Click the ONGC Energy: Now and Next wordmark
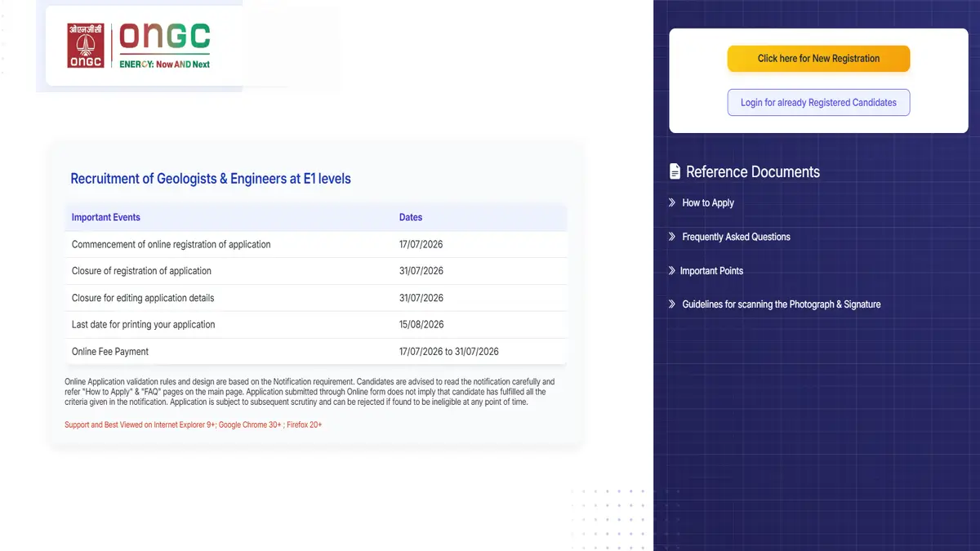Screen dimensions: 980x551 pos(165,46)
